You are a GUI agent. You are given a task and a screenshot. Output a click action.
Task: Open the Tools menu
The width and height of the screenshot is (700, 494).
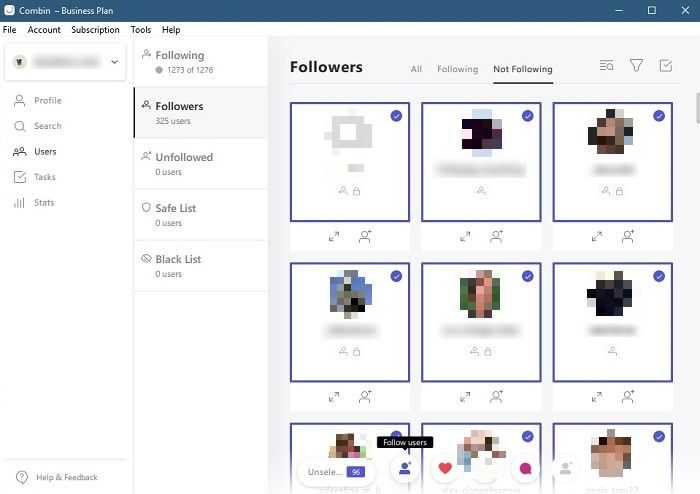[x=141, y=29]
